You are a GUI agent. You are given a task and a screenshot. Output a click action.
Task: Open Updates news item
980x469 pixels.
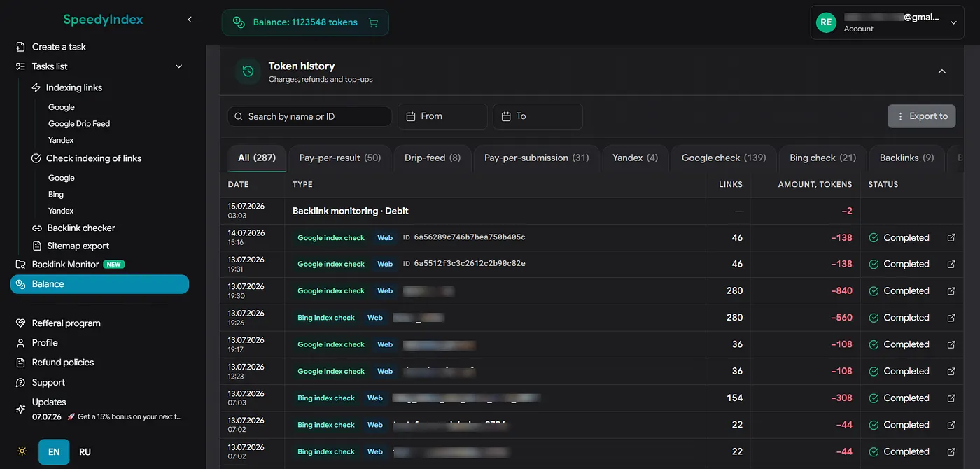click(x=106, y=416)
